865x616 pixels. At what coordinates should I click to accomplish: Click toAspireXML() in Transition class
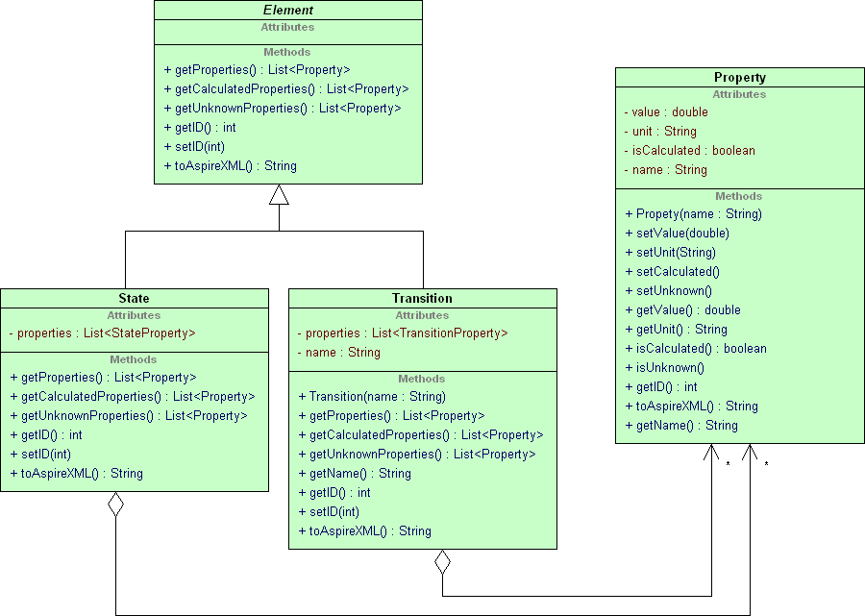364,531
